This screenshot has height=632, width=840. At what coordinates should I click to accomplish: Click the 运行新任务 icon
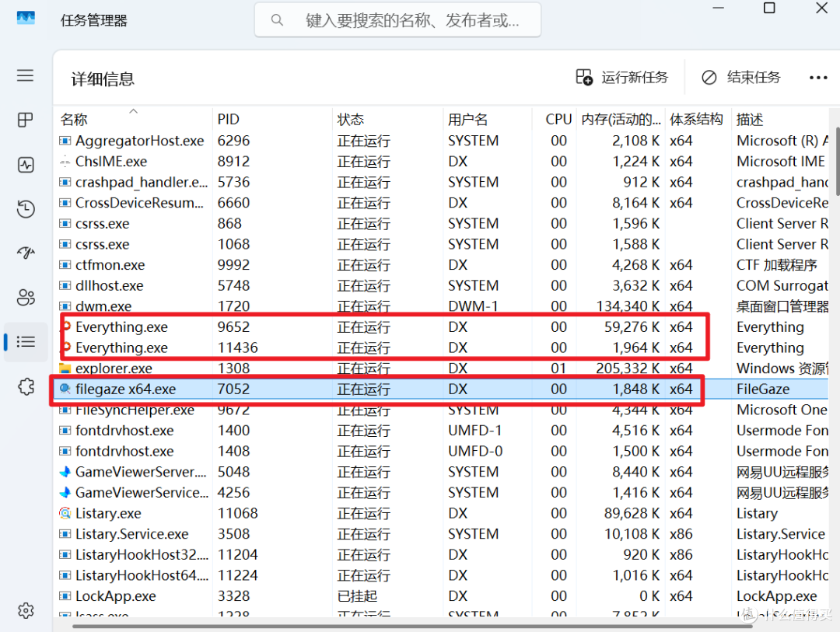(584, 77)
